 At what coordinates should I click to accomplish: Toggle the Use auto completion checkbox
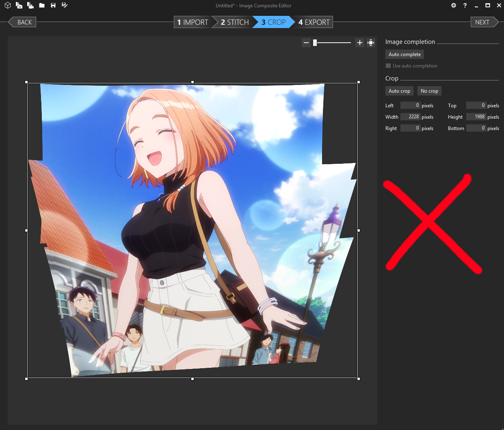point(388,65)
